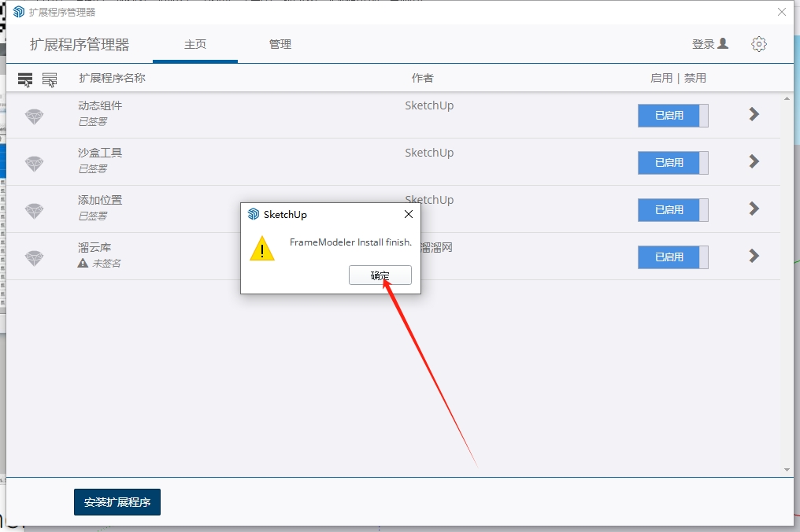The height and width of the screenshot is (532, 800).
Task: Click the scrollbar down arrow
Action: (787, 470)
